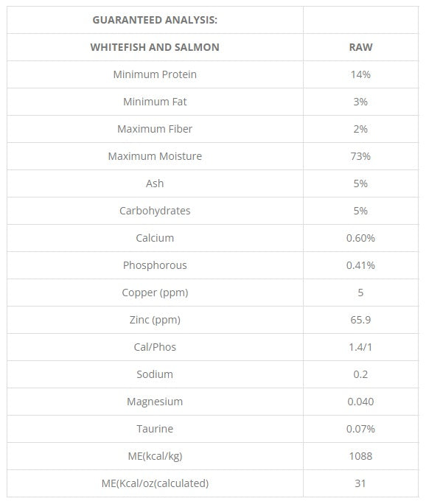Select the Minimum Protein label
The image size is (426, 504).
pos(155,74)
